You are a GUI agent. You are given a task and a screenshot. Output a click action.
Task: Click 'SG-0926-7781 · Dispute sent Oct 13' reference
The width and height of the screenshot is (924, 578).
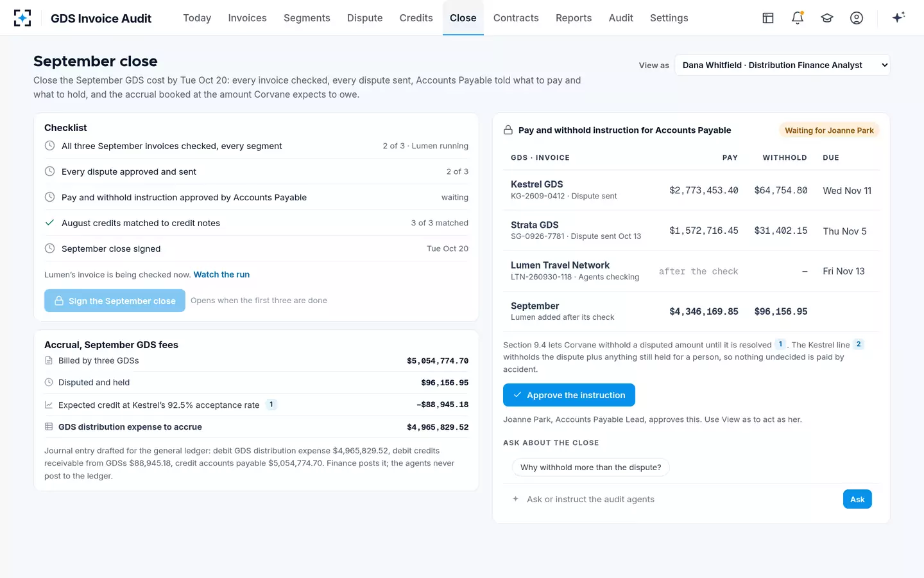coord(576,236)
